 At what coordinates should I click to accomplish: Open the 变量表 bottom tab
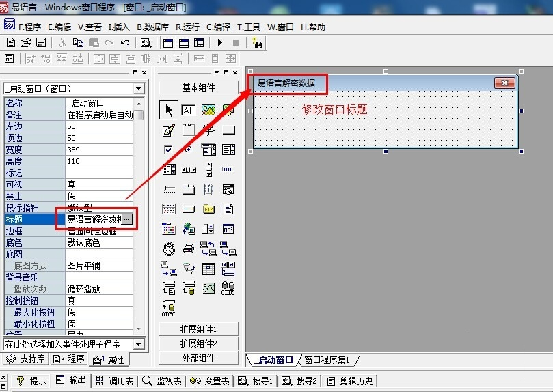(x=210, y=380)
